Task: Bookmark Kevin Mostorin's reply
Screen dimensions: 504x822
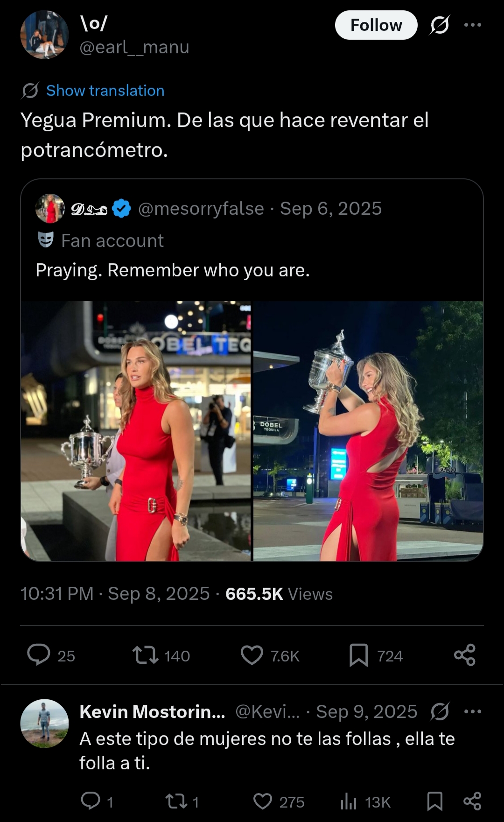Action: (x=435, y=801)
